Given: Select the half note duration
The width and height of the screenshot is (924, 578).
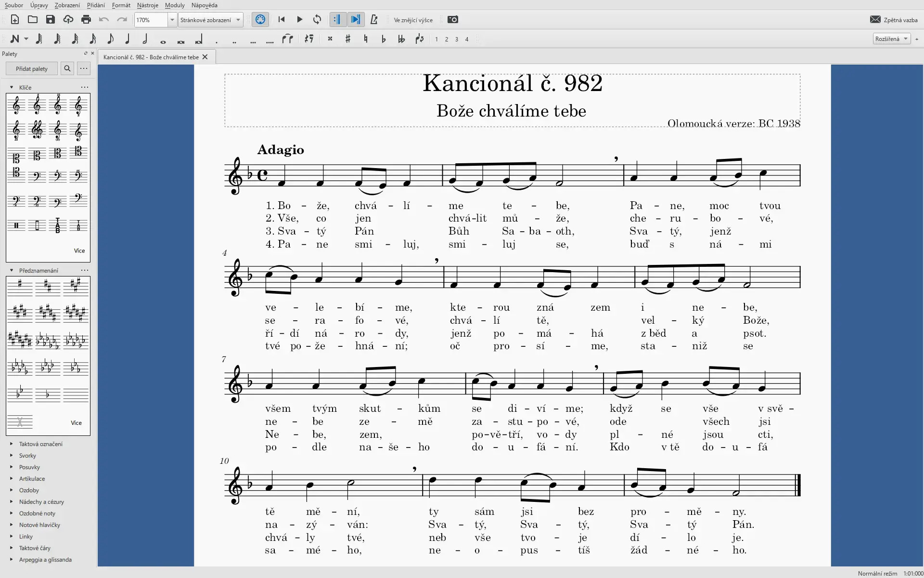Looking at the screenshot, I should pyautogui.click(x=145, y=39).
